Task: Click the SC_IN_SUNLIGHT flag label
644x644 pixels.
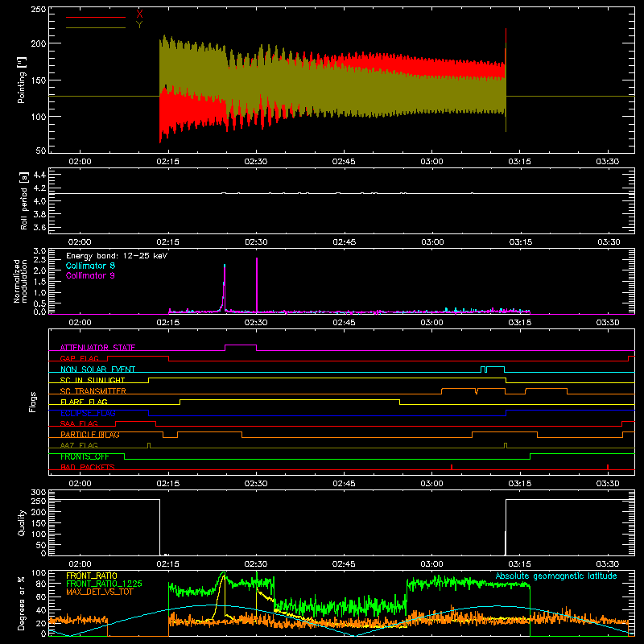Action: pos(93,380)
